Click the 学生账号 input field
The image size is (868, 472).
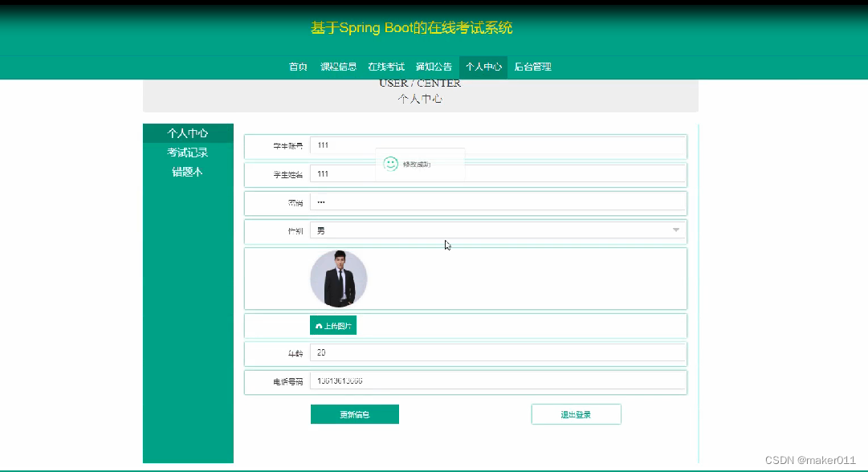(x=498, y=145)
